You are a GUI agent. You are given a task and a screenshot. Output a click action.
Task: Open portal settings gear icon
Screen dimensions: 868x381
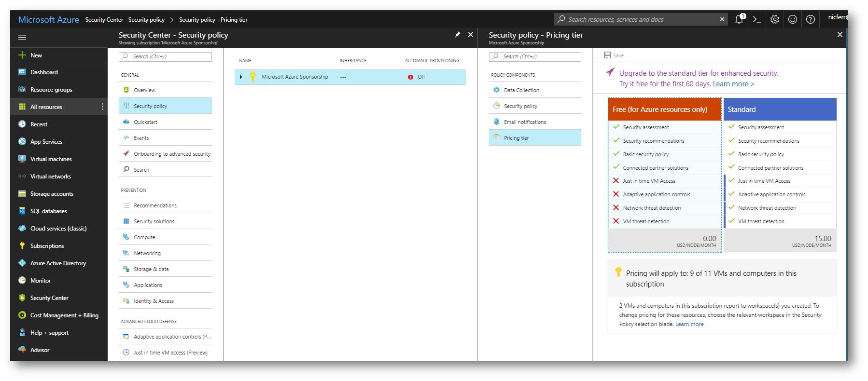click(x=775, y=19)
